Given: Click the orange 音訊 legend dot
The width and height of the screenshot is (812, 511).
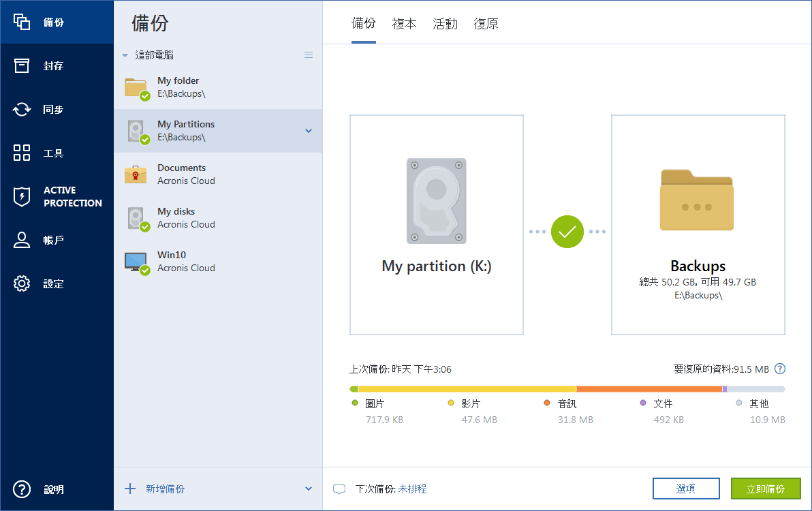Looking at the screenshot, I should 547,403.
